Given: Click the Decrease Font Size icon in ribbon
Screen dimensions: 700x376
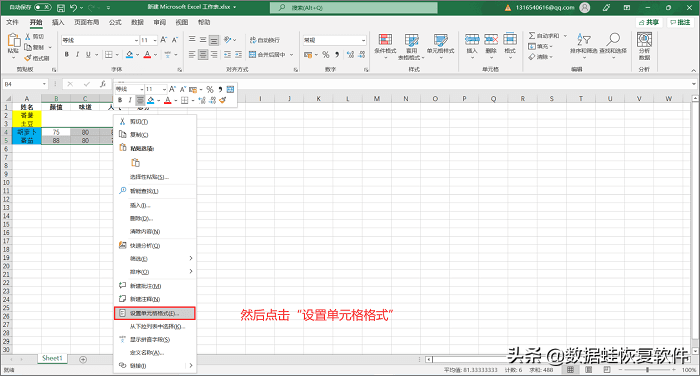Looking at the screenshot, I should tap(175, 40).
